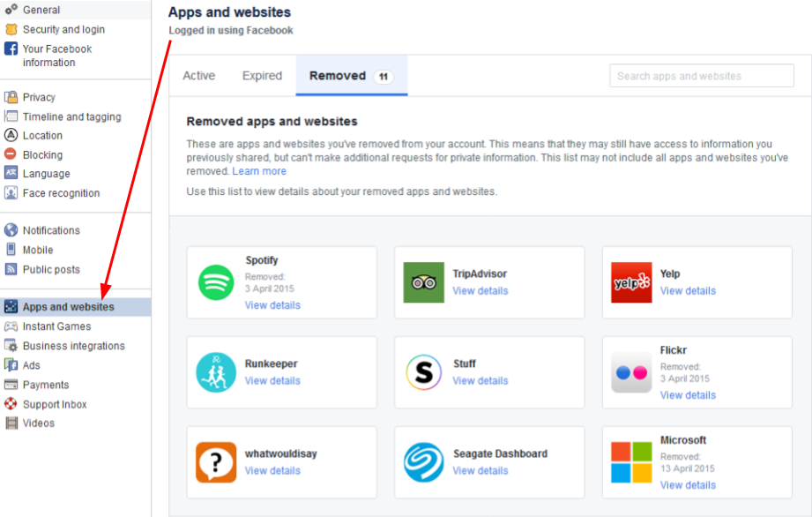Click the Microsoft four-square logo
The width and height of the screenshot is (812, 517).
pos(631,462)
